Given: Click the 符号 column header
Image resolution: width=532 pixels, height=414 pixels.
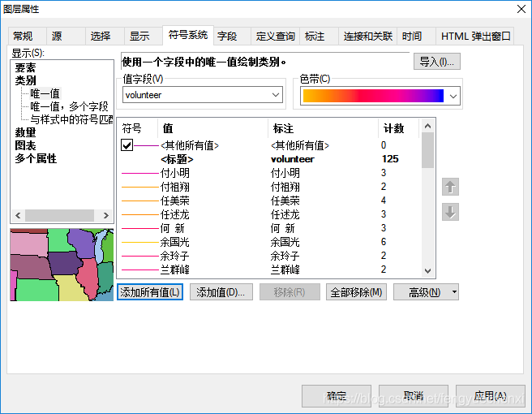Looking at the screenshot, I should coord(131,128).
